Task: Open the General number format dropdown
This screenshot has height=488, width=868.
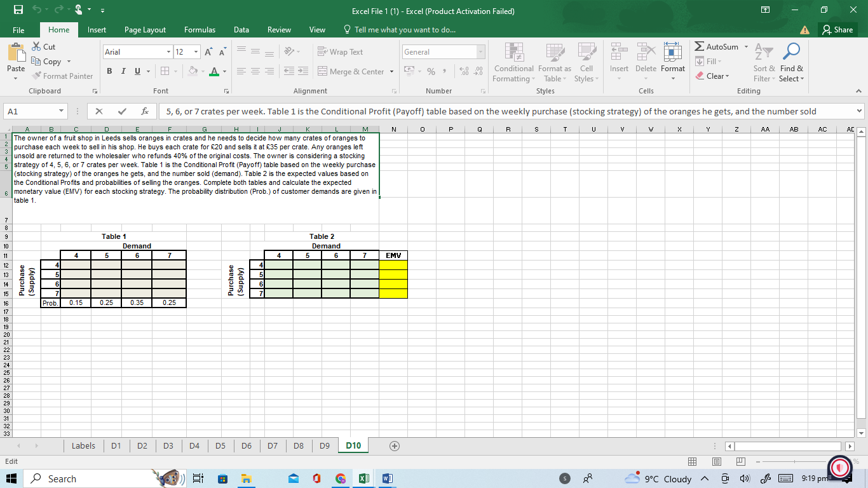Action: point(481,52)
